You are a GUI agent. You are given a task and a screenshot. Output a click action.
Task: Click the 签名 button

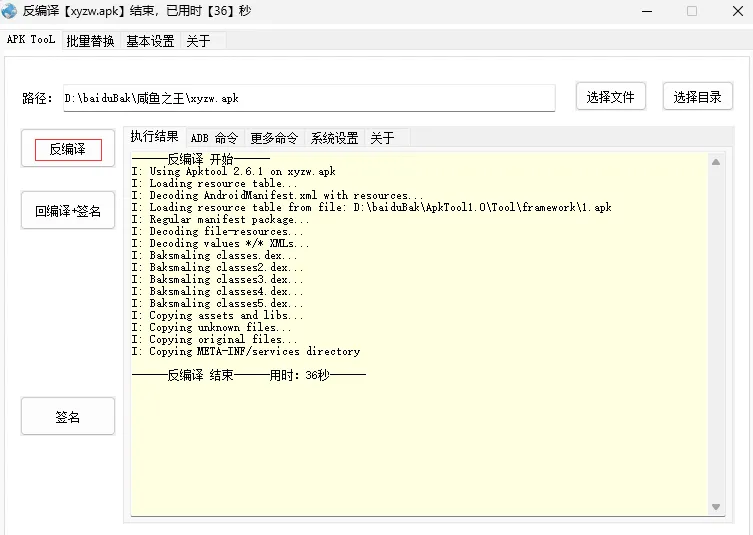tap(68, 417)
